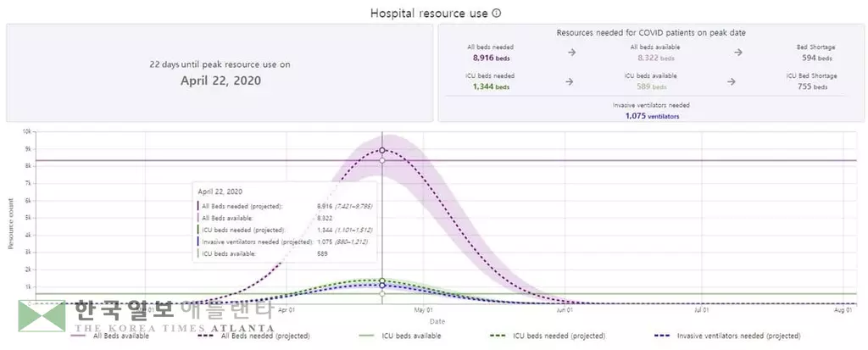
Task: Click the arrow after All beds needed
Action: coord(571,53)
